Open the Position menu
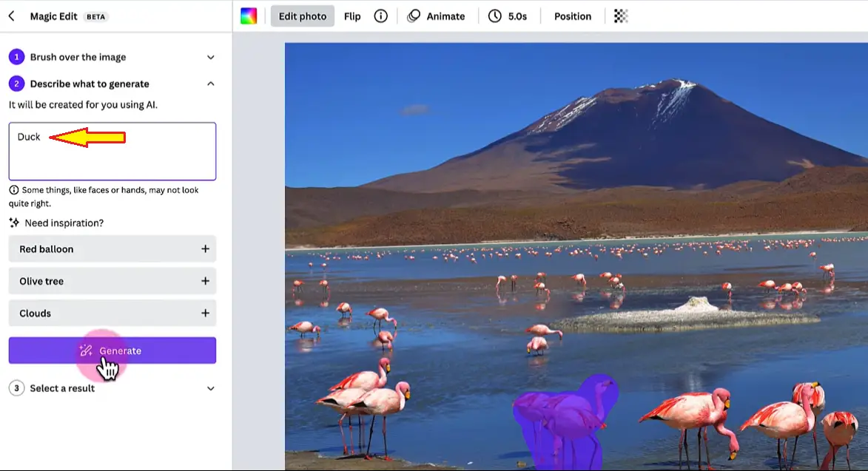Screen dimensions: 868x471 (571, 16)
